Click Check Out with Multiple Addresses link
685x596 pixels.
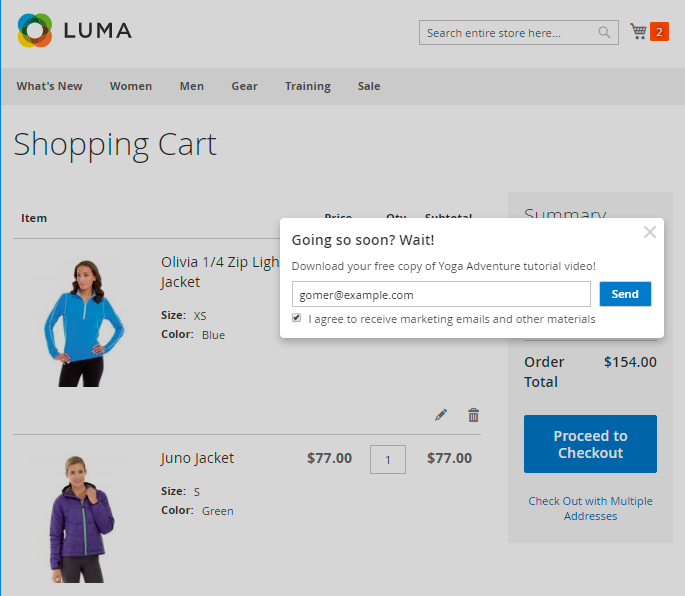tap(590, 508)
